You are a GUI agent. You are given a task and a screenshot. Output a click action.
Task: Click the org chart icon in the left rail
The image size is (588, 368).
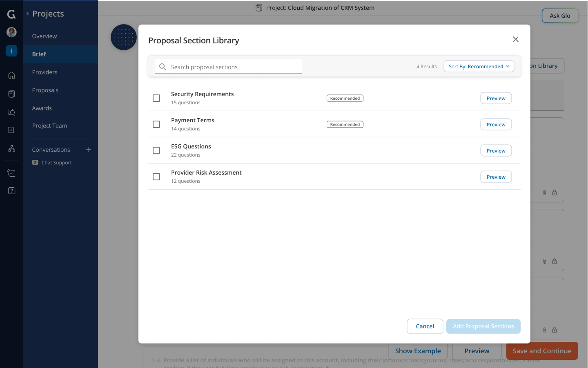11,148
